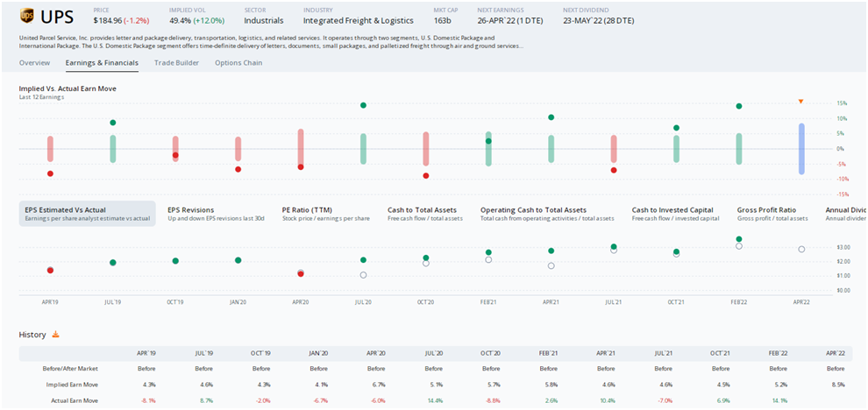The height and width of the screenshot is (410, 868).
Task: Click the APR'20 red EPS actual dot
Action: point(301,274)
